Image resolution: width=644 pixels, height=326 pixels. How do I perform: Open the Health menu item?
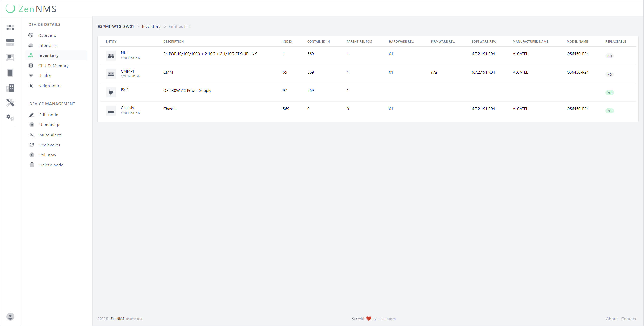pyautogui.click(x=56, y=76)
